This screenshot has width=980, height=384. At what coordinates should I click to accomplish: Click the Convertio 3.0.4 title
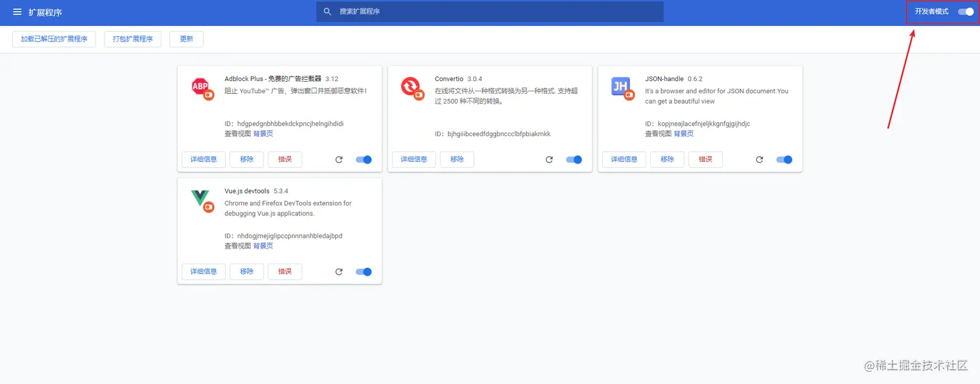pos(458,79)
